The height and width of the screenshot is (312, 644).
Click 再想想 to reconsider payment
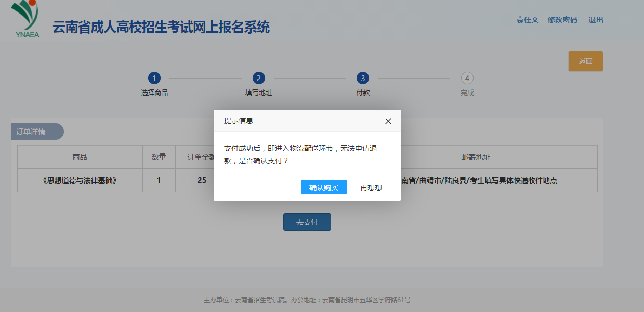point(371,187)
